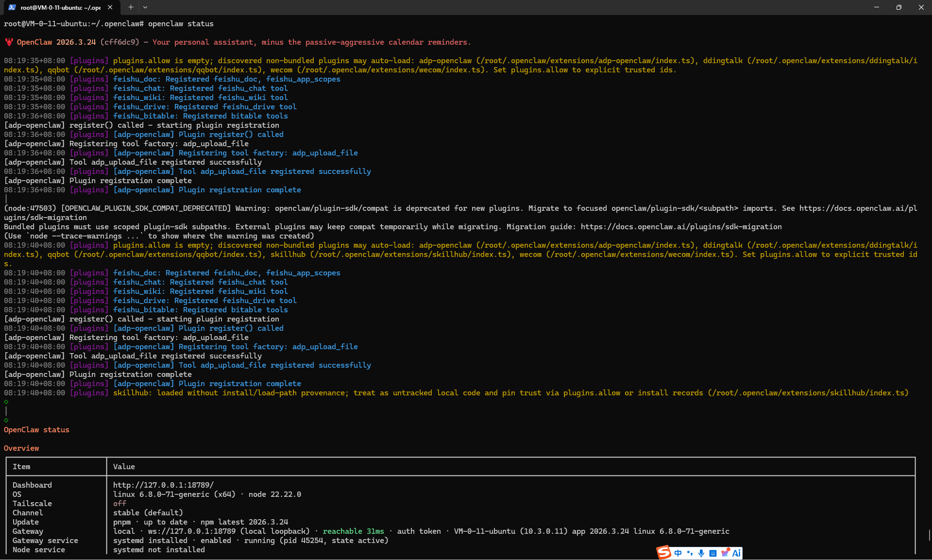This screenshot has height=560, width=932.
Task: Click 'ws://127.0.0.1:18789' gateway address
Action: coord(192,531)
